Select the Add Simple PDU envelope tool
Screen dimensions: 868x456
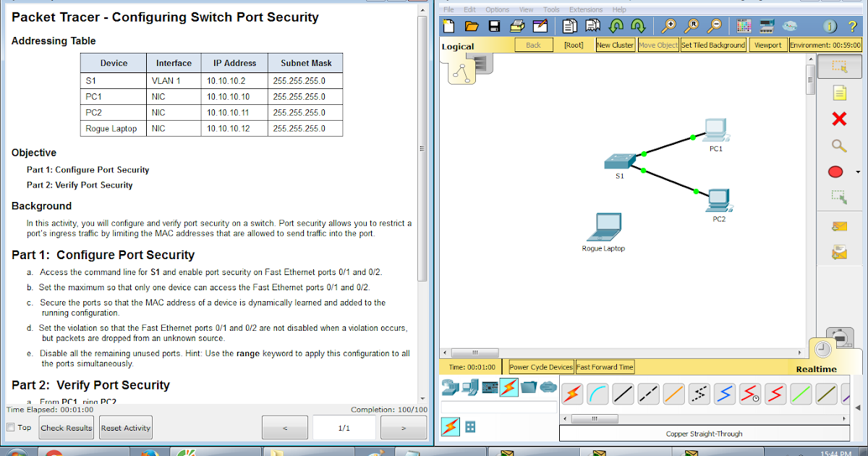click(x=839, y=226)
